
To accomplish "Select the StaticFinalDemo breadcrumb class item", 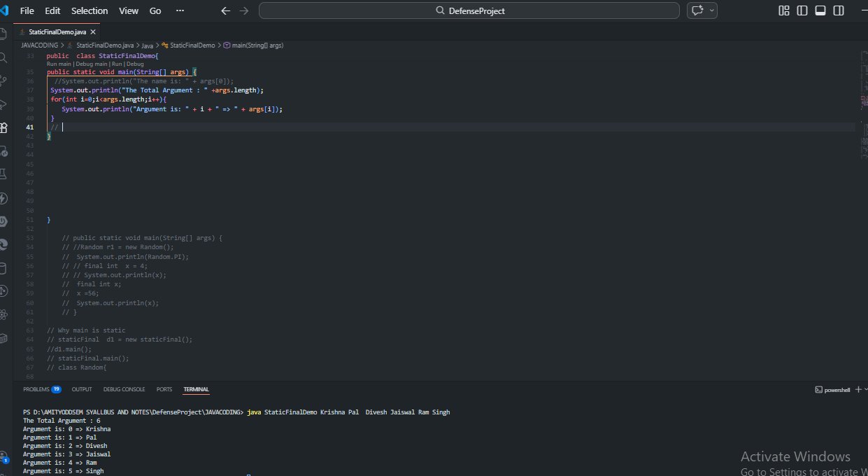I will point(192,45).
